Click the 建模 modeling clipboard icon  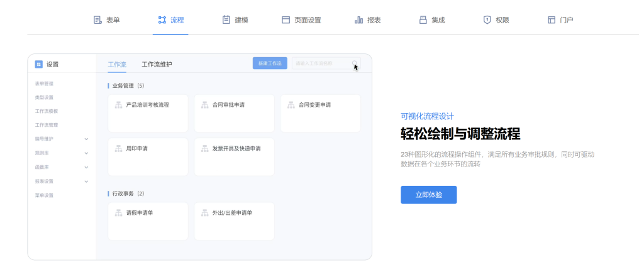pos(226,20)
